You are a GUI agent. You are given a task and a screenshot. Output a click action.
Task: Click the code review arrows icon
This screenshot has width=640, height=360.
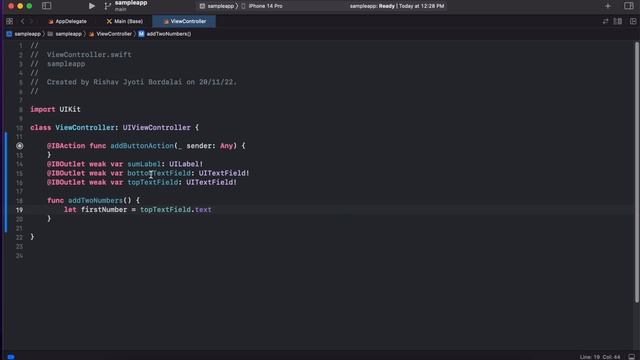point(605,21)
